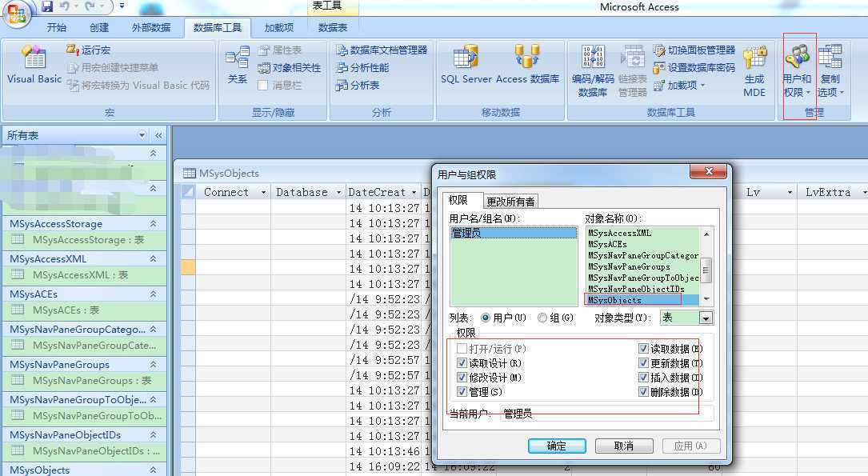The width and height of the screenshot is (868, 476).
Task: Click the 取消 button
Action: [x=624, y=446]
